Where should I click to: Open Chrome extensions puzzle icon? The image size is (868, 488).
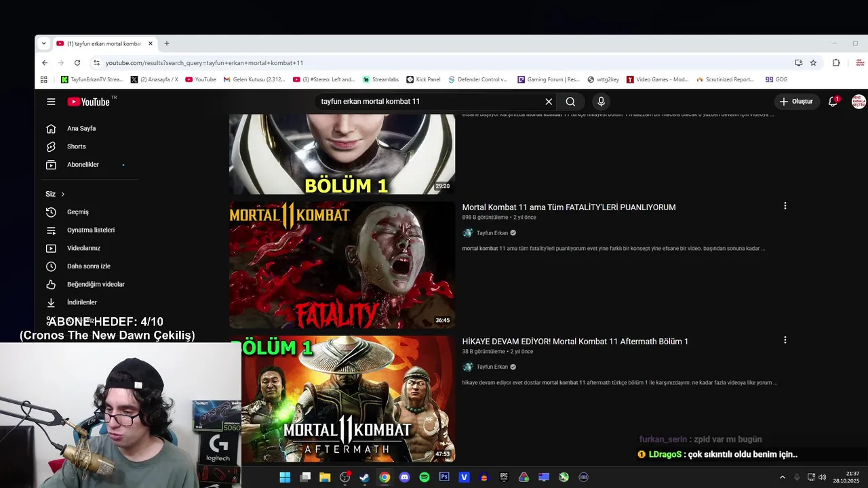pos(836,63)
